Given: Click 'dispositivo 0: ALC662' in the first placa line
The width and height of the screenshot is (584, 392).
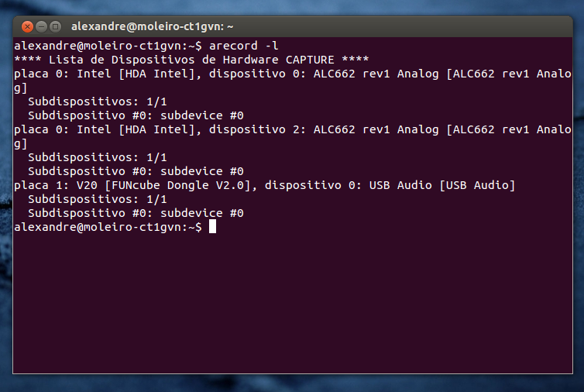Looking at the screenshot, I should click(x=279, y=74).
